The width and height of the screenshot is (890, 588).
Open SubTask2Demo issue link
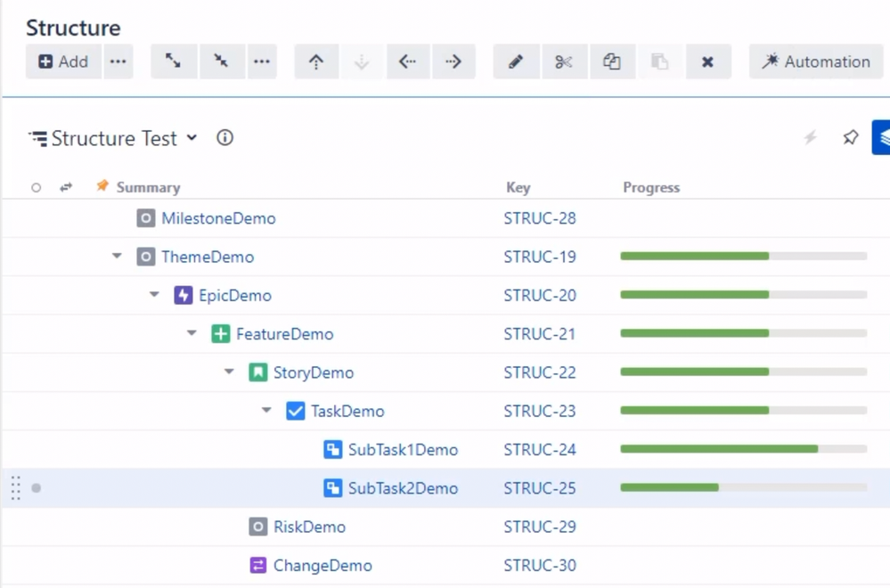coord(403,489)
